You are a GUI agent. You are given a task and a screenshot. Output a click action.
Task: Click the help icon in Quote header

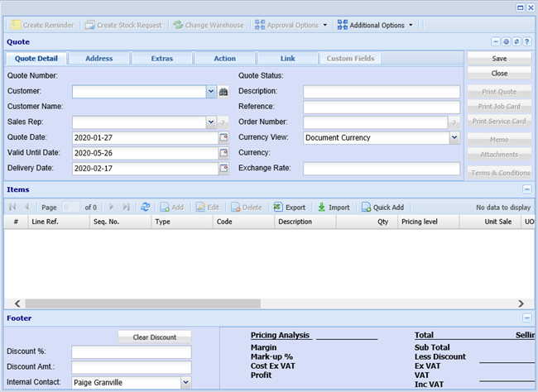point(527,41)
